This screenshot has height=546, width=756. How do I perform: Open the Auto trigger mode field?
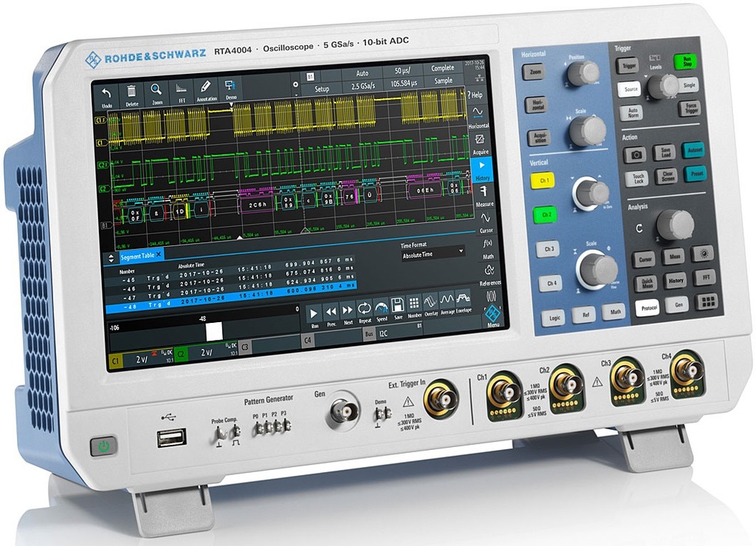[x=362, y=73]
